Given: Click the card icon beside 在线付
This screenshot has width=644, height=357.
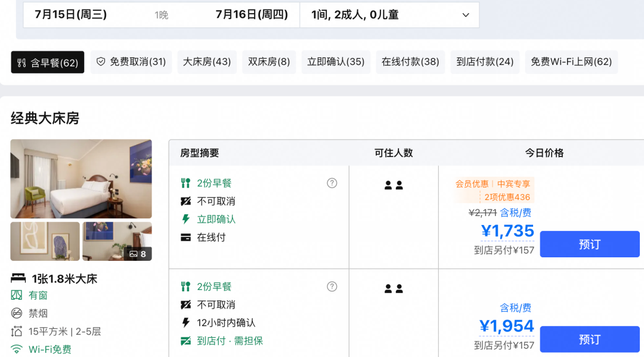Looking at the screenshot, I should [x=185, y=238].
